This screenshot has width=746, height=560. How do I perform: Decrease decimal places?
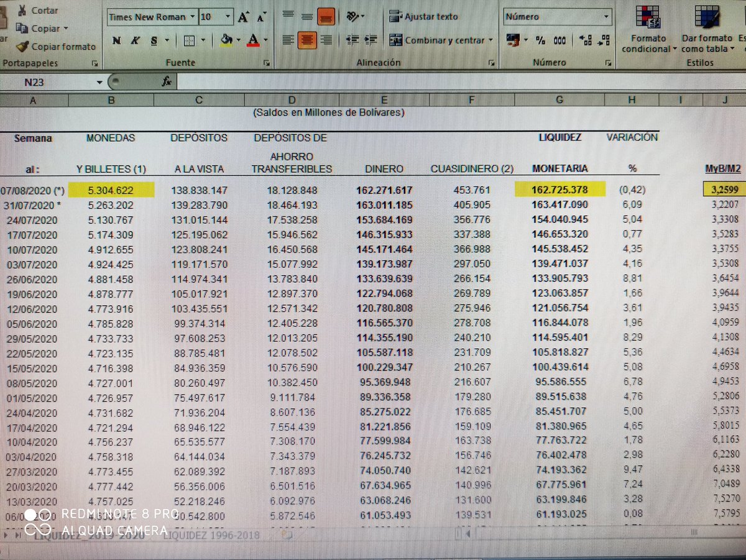tap(604, 40)
